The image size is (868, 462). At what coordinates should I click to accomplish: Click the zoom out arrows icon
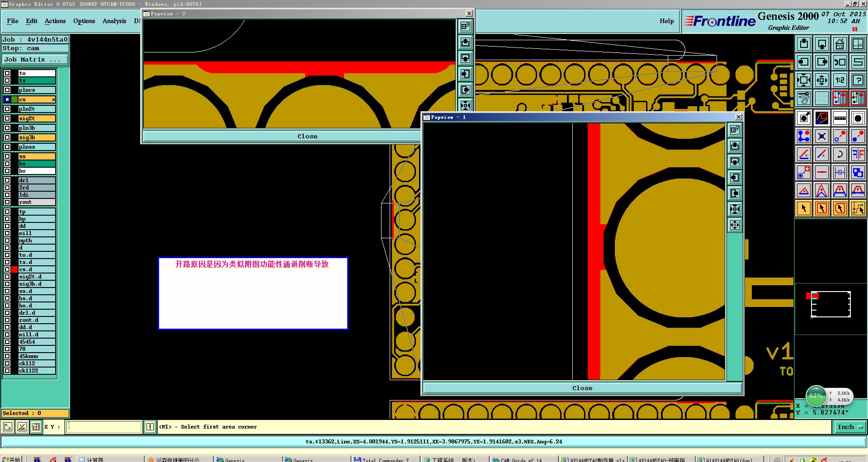822,80
